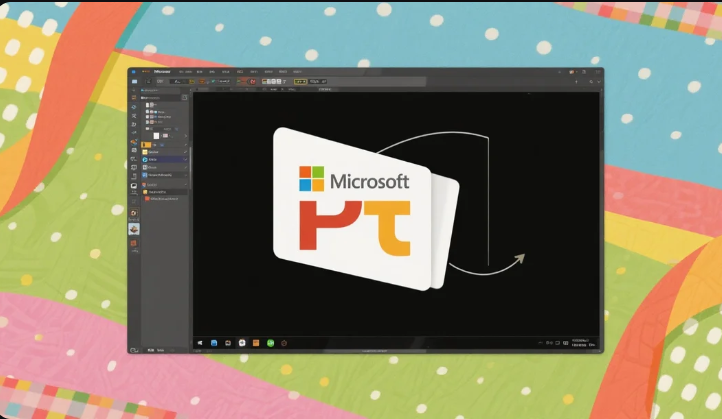722x419 pixels.
Task: Expand the arrow beside the side panel swatches
Action: tap(186, 136)
